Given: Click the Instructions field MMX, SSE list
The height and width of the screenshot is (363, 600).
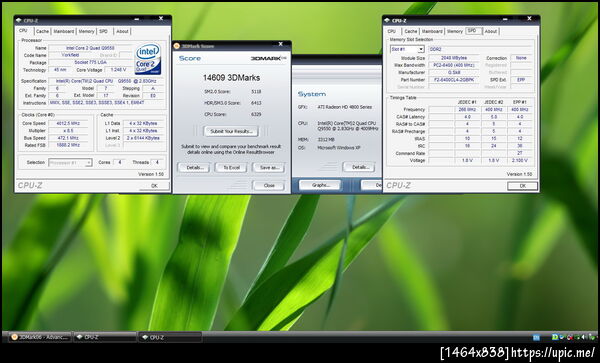Looking at the screenshot, I should point(106,103).
